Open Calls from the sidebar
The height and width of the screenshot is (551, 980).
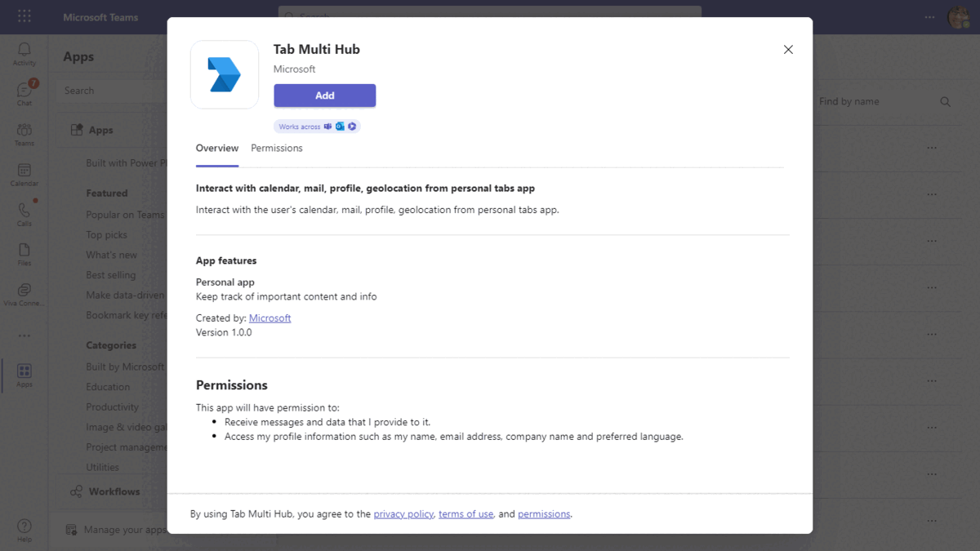tap(24, 215)
